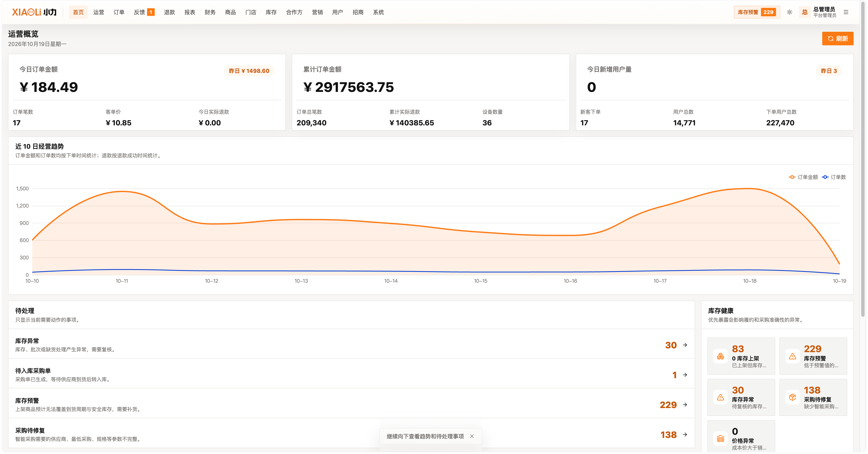Screen dimensions: 868x454
Task: Click the orange 刷新 refresh button
Action: 838,38
